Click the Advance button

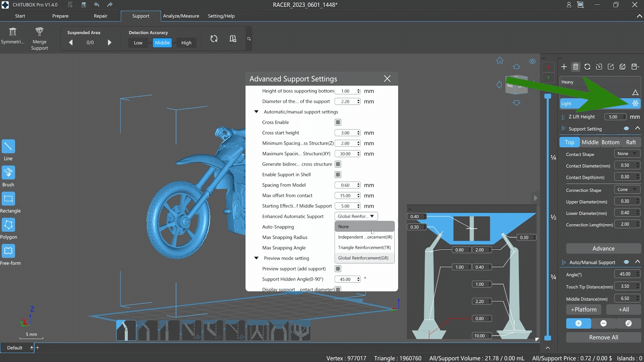(603, 248)
